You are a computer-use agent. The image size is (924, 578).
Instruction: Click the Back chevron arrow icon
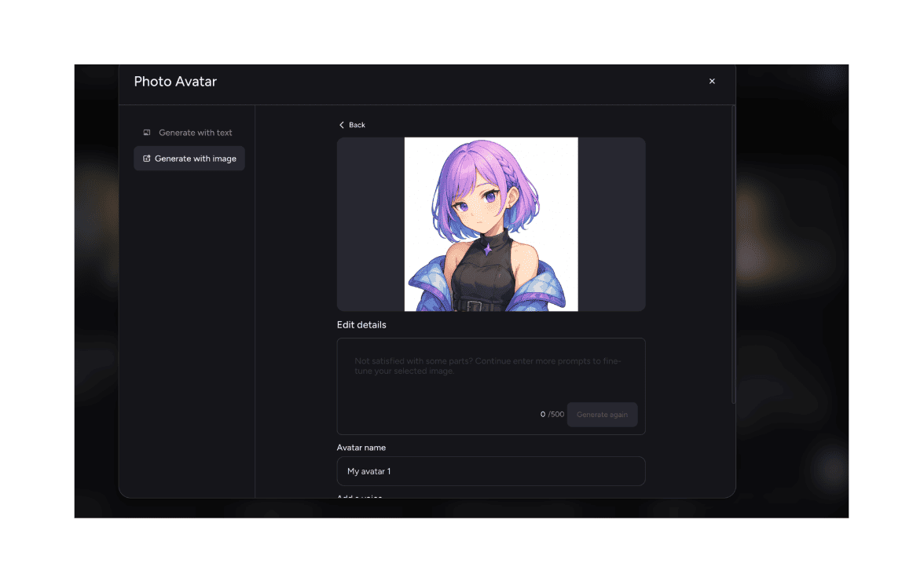[x=342, y=125]
